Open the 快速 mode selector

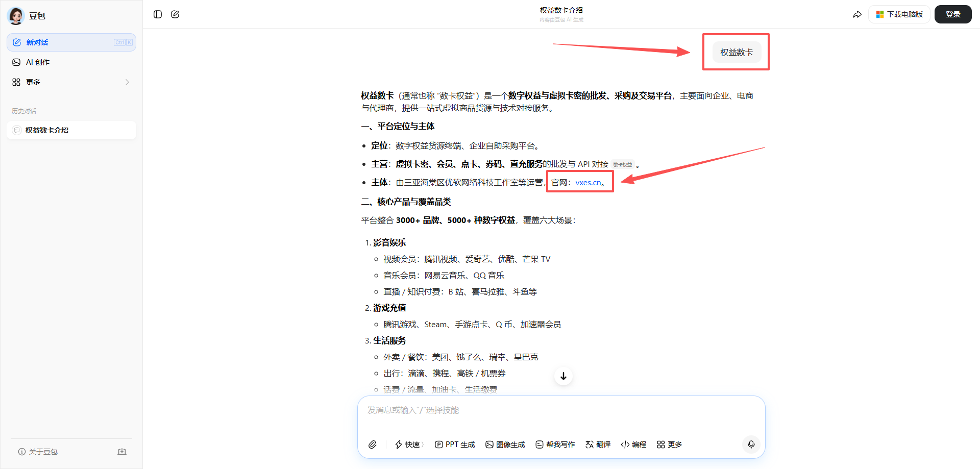click(x=409, y=445)
